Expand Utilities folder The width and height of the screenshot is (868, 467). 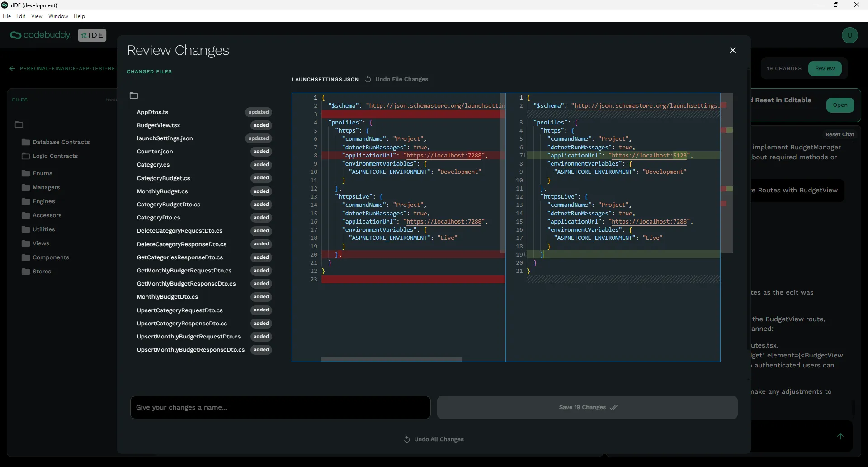[x=38, y=229]
